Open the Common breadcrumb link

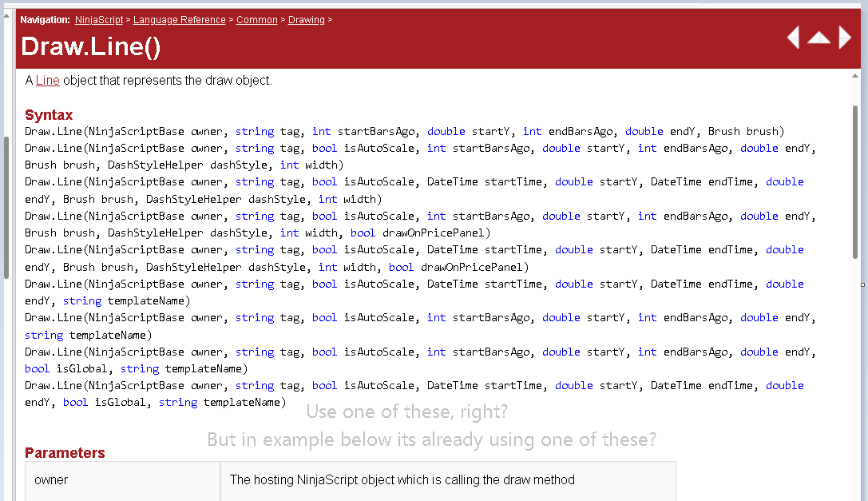[257, 20]
